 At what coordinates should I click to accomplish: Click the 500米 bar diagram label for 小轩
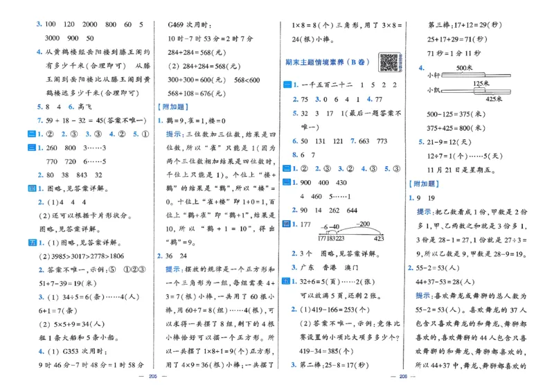click(x=464, y=67)
